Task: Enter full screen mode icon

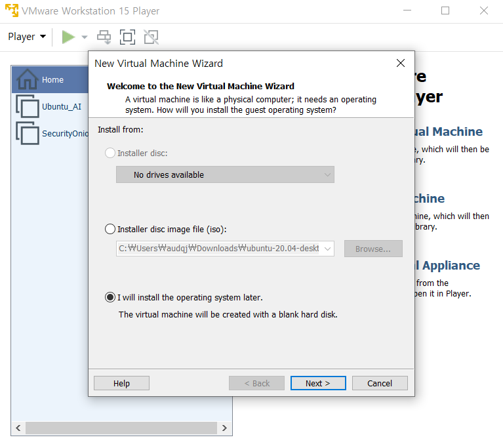Action: pyautogui.click(x=127, y=37)
